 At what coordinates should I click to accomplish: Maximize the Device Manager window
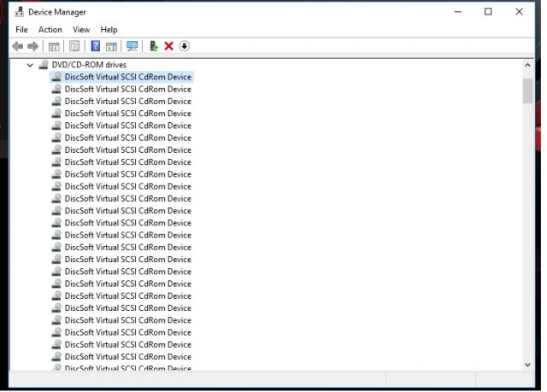coord(488,12)
